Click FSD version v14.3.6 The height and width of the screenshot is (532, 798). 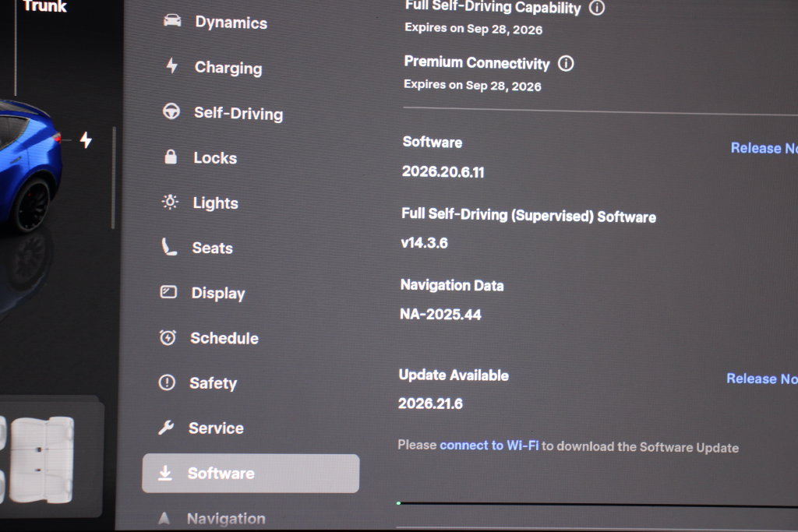(424, 243)
